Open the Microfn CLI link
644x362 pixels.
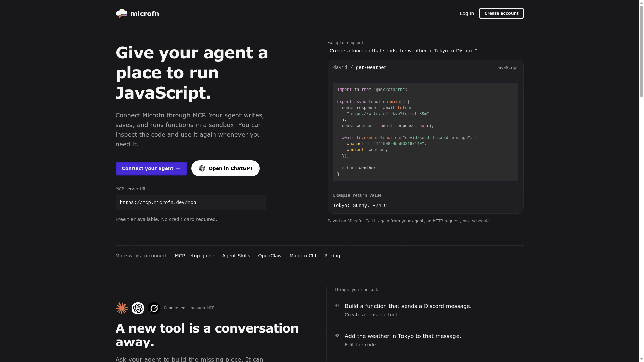tap(303, 256)
